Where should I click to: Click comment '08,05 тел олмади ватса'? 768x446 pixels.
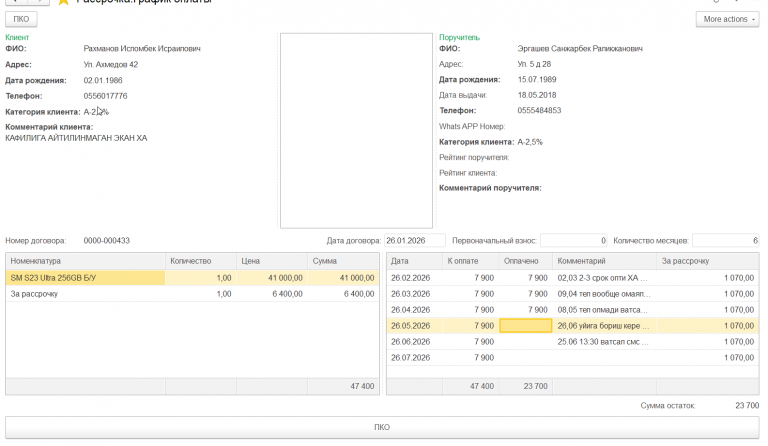pyautogui.click(x=602, y=310)
